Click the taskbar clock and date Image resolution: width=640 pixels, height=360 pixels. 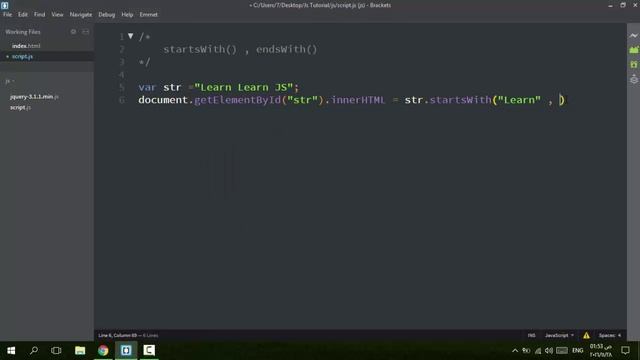coord(601,351)
